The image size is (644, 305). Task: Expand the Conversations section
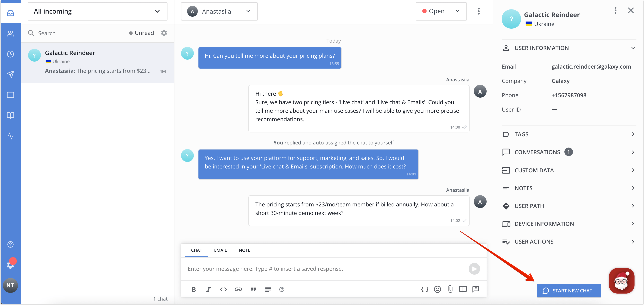569,152
